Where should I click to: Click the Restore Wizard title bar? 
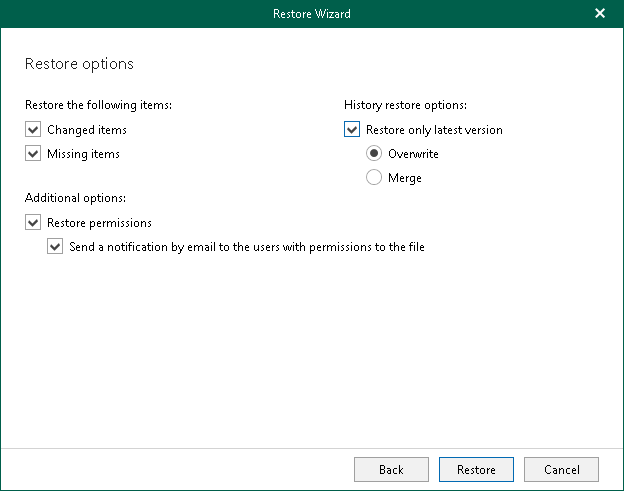(x=311, y=14)
